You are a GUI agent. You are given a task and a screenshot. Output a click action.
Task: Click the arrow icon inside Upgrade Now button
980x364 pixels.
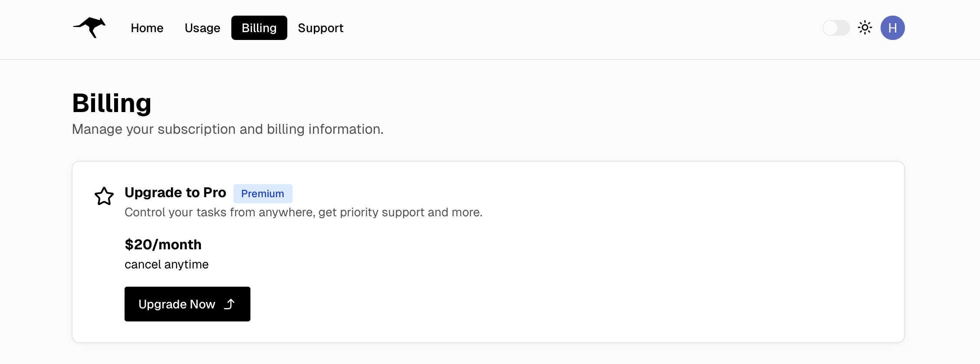[x=230, y=304]
